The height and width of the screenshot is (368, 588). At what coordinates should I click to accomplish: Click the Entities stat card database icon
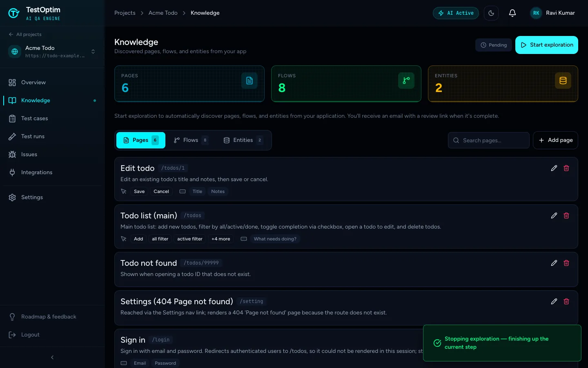pos(563,81)
